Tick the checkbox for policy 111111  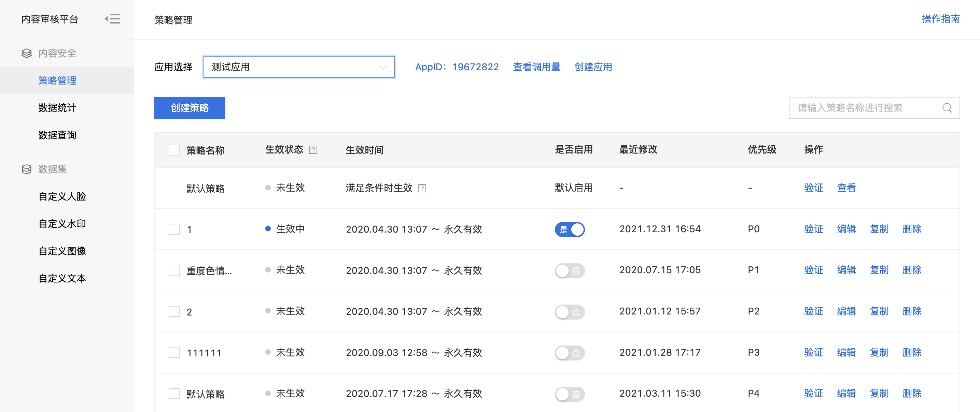pyautogui.click(x=174, y=352)
